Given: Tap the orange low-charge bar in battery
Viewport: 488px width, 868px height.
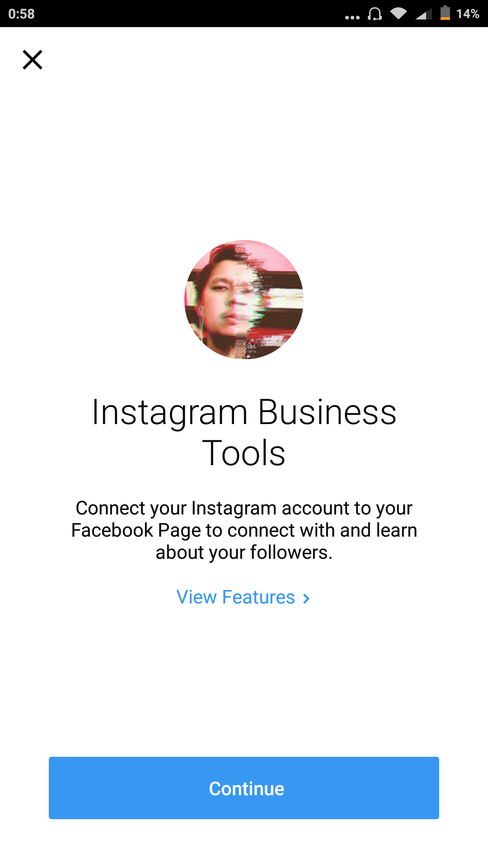Looking at the screenshot, I should point(446,18).
